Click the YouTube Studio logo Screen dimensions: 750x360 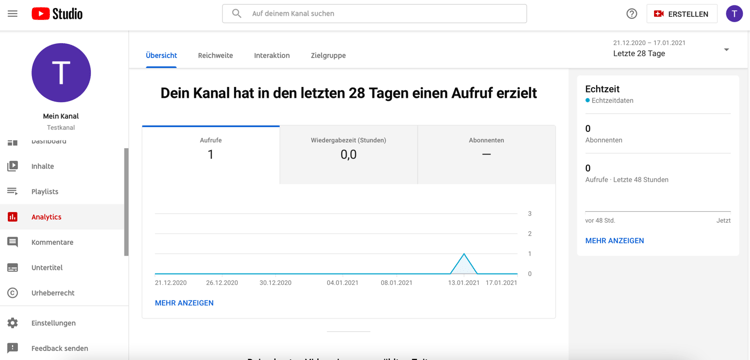[x=57, y=14]
